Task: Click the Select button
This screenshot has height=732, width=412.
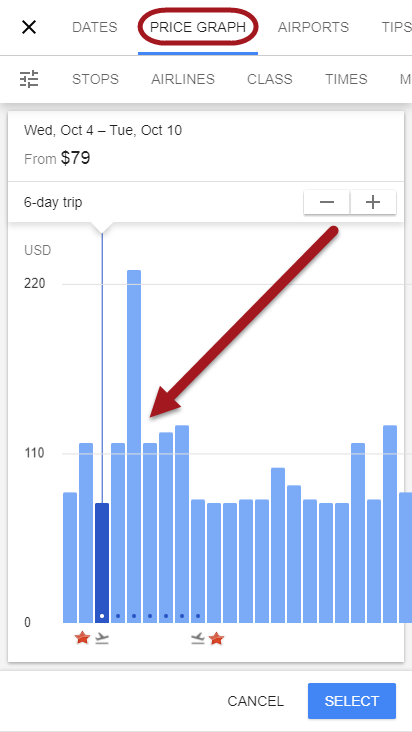Action: [x=352, y=701]
